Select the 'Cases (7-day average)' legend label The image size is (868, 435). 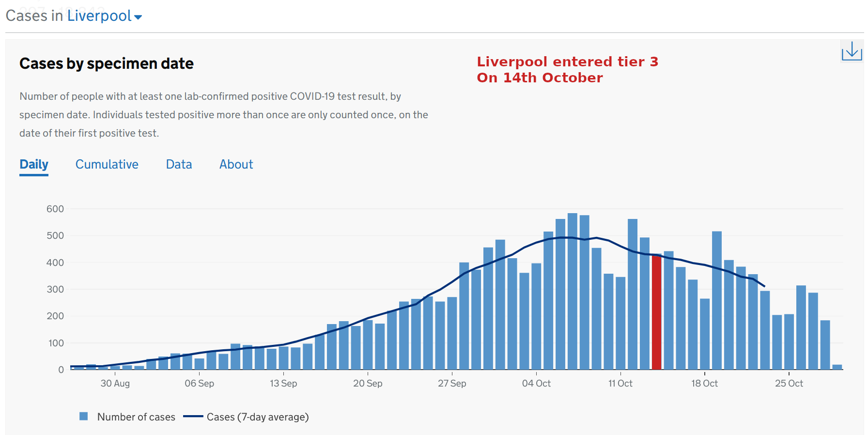coord(258,417)
